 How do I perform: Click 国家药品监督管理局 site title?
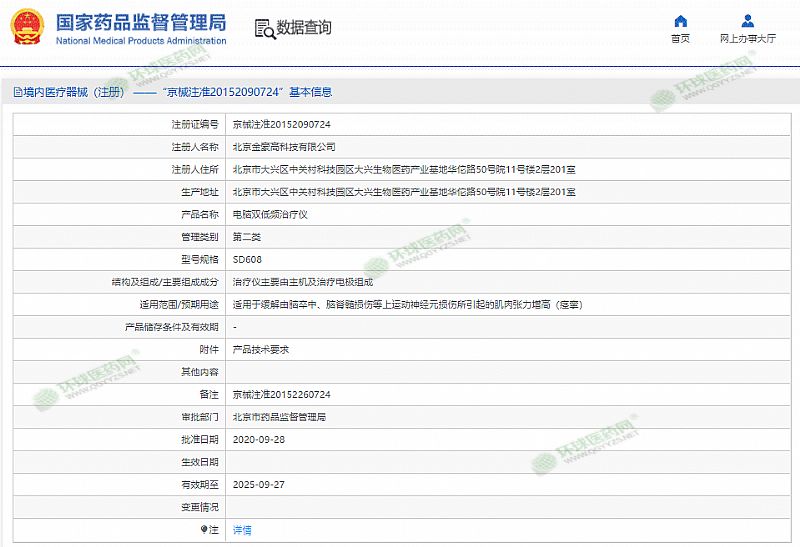140,22
